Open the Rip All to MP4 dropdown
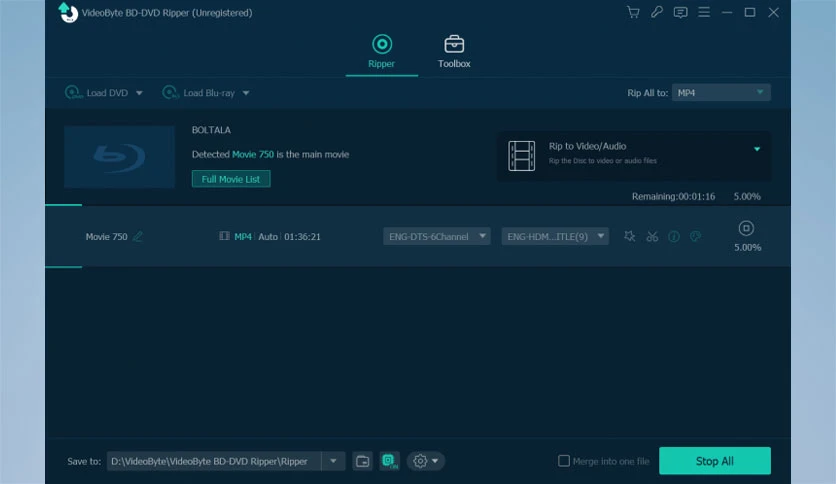This screenshot has height=484, width=836. pyautogui.click(x=721, y=93)
